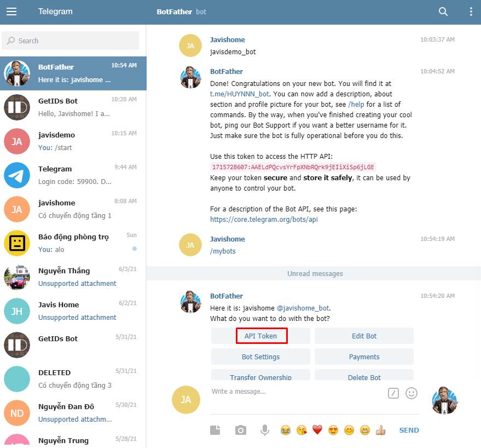This screenshot has width=481, height=448.
Task: Open Báo động phòng trọ chat
Action: (x=73, y=243)
